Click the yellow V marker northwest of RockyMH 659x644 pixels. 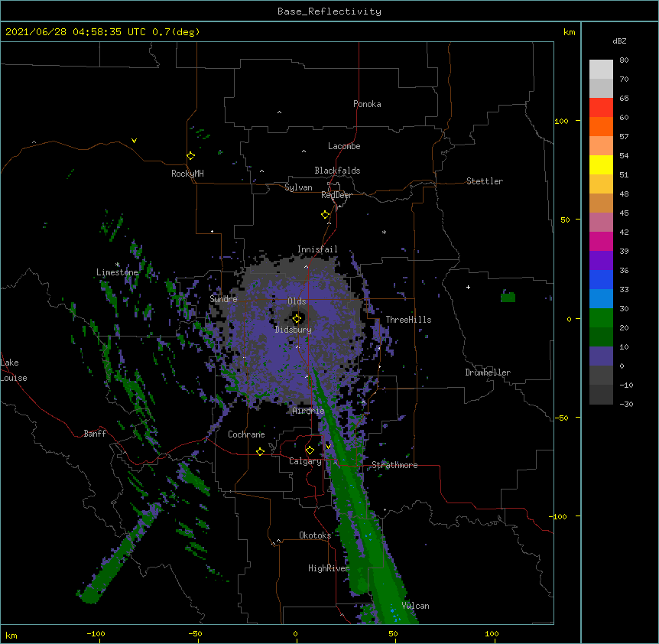134,141
